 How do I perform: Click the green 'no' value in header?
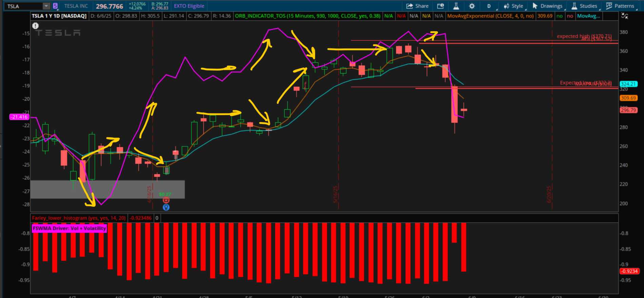click(560, 16)
